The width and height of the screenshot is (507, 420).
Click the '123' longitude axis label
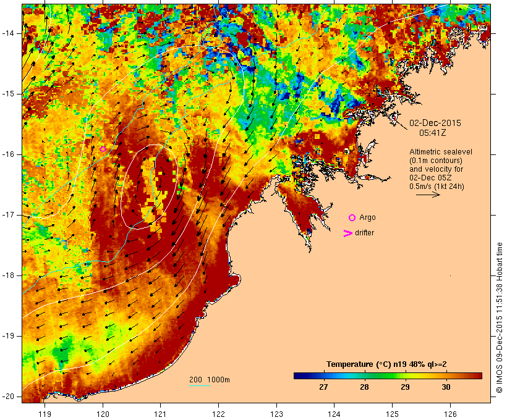(x=276, y=414)
